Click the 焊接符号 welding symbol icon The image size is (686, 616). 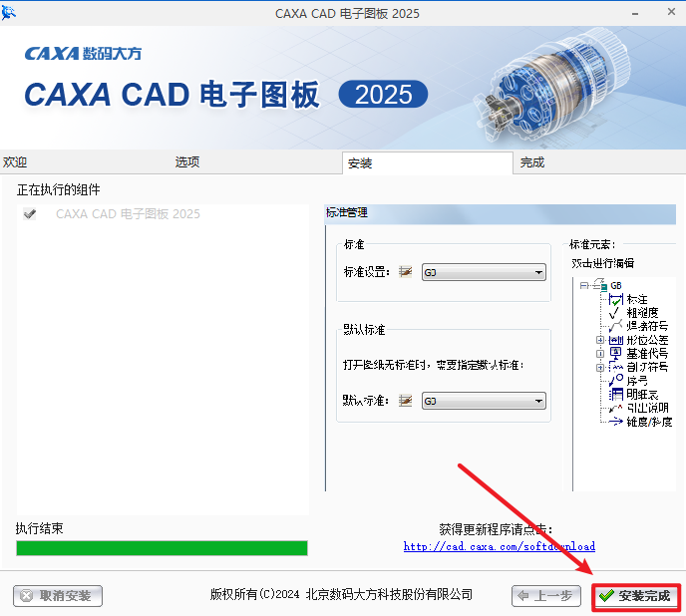coord(615,326)
